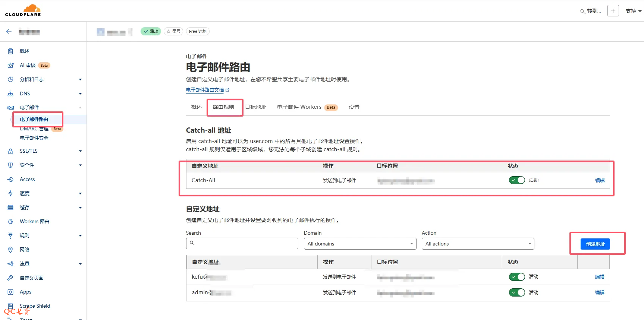Click the 速度 lightning bolt icon
The image size is (644, 320).
(x=10, y=193)
